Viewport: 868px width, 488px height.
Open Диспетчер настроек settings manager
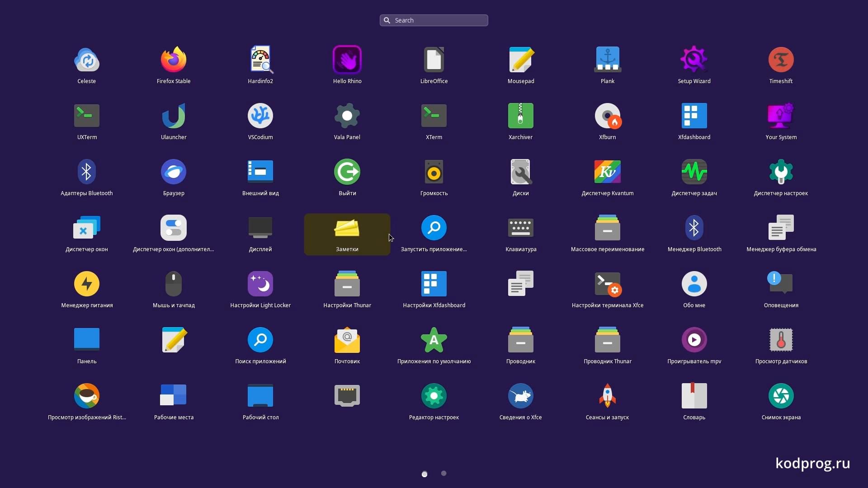pos(781,172)
